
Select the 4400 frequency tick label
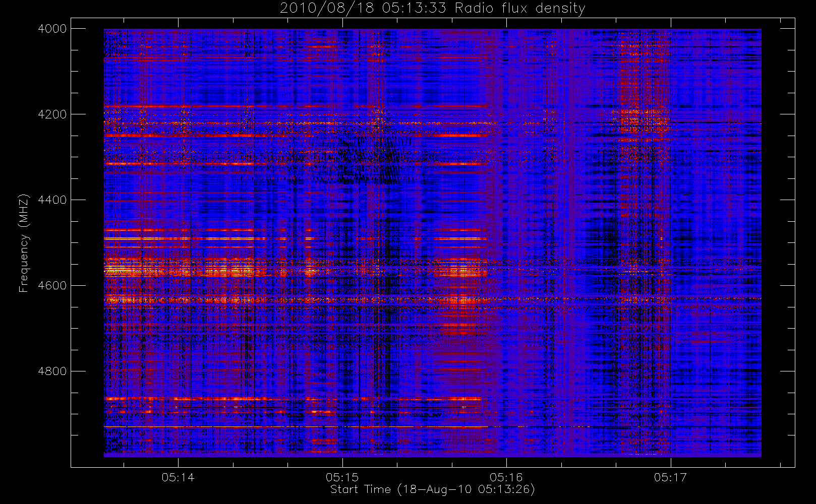[52, 200]
